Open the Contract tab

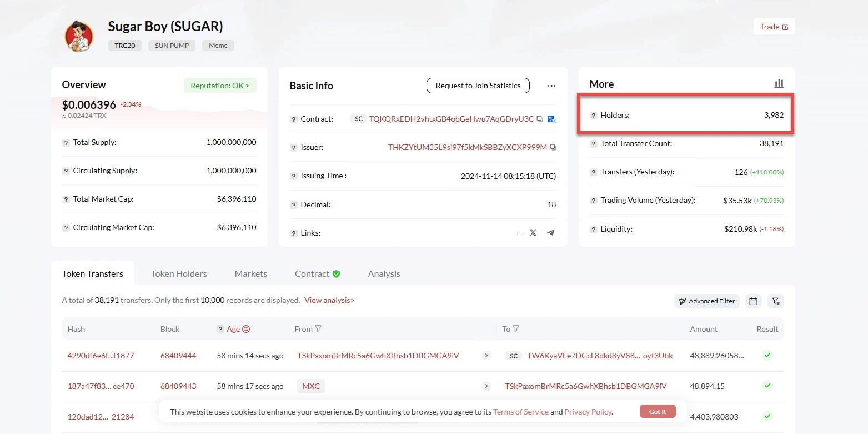point(317,273)
